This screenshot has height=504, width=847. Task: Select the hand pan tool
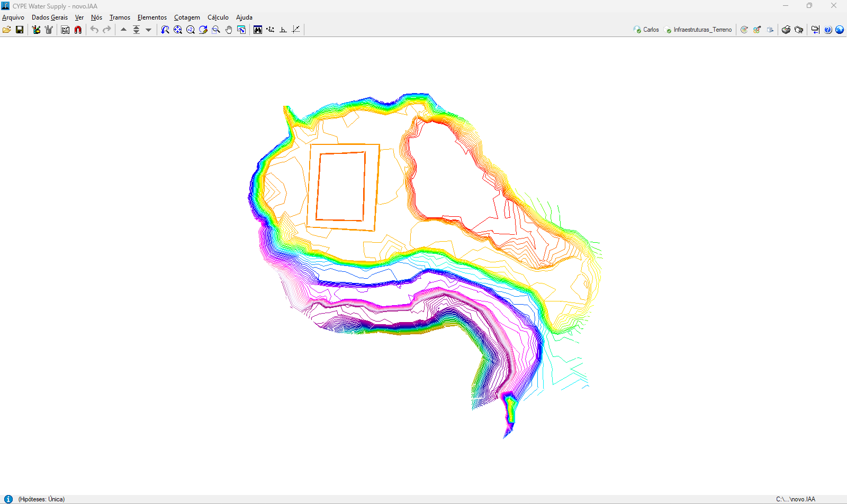click(229, 30)
